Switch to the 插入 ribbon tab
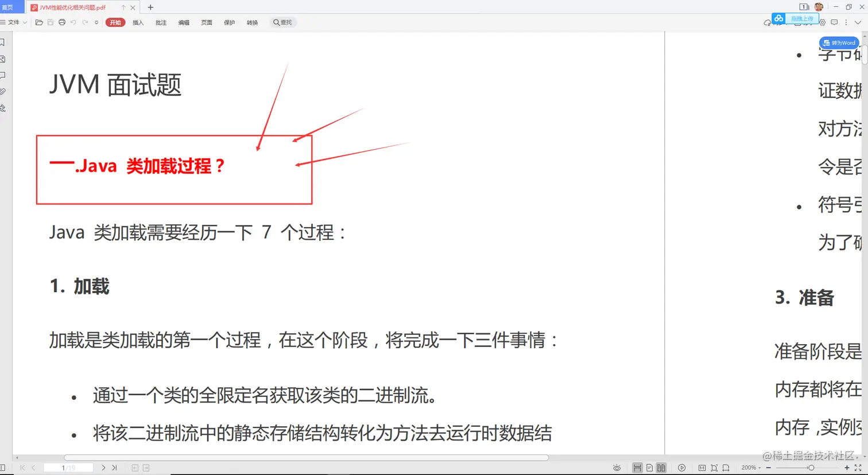Image resolution: width=868 pixels, height=475 pixels. [x=138, y=22]
